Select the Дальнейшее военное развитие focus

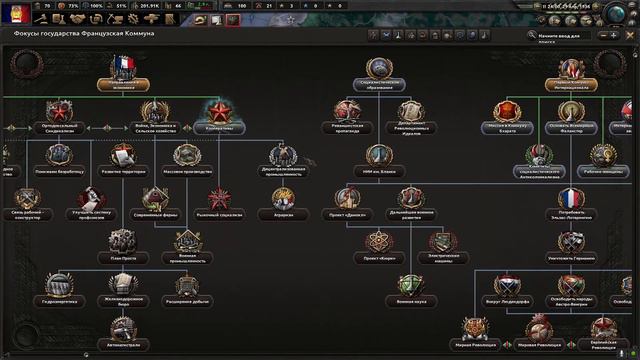tap(411, 205)
